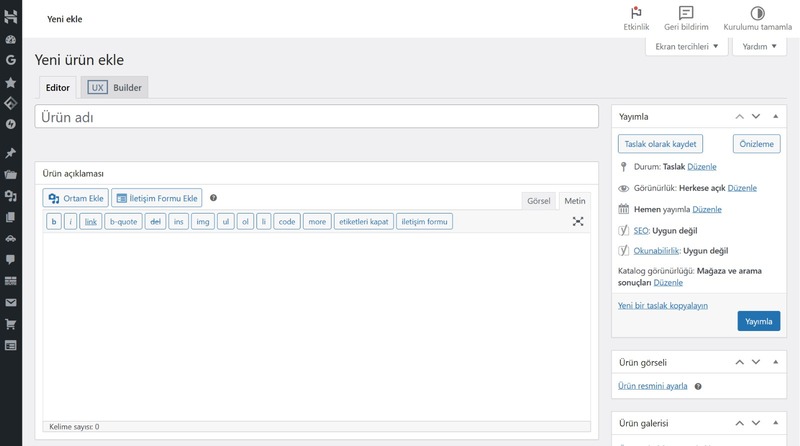Open the Geri bildirim feedback icon
Screen dimensions: 800x446
[x=686, y=13]
